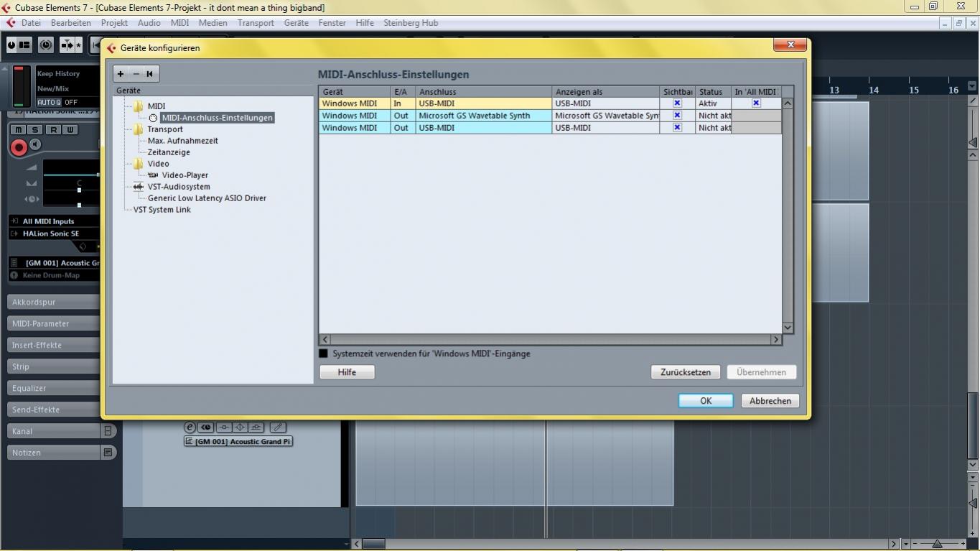Screen dimensions: 980x551
Task: Click the table's horizontal scroll right arrow
Action: (775, 339)
